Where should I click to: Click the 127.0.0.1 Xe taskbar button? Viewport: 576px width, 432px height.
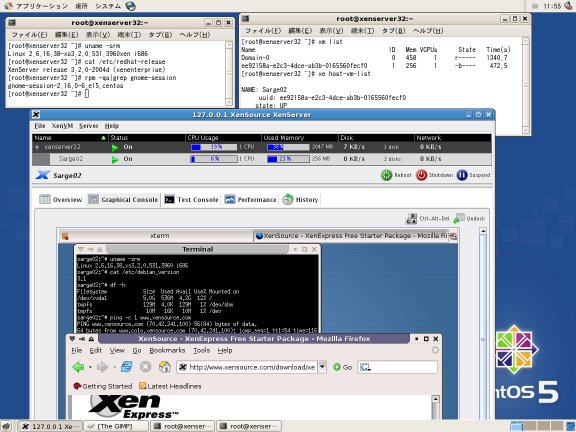50,426
